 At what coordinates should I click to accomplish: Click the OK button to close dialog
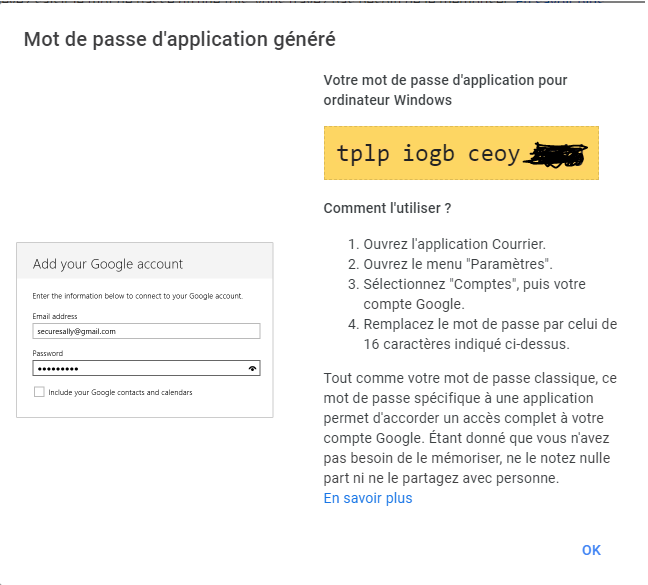point(591,550)
